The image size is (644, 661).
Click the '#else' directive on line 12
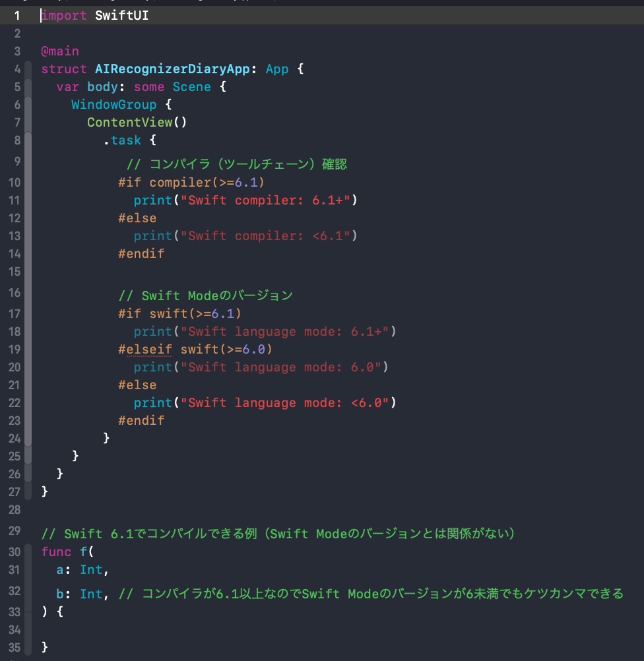tap(137, 218)
